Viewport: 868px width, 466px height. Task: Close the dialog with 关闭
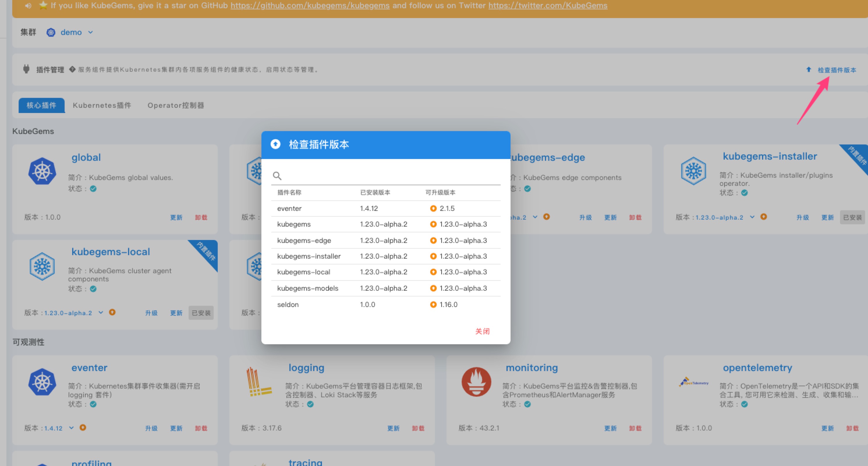tap(482, 331)
